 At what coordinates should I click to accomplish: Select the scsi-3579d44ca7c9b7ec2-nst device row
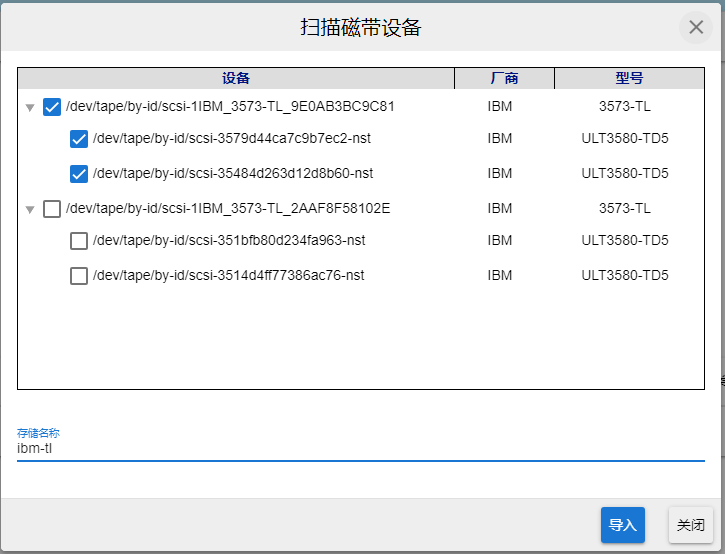point(231,139)
